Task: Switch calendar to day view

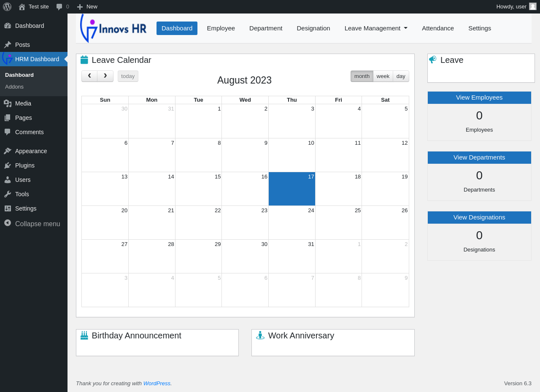Action: pyautogui.click(x=401, y=76)
